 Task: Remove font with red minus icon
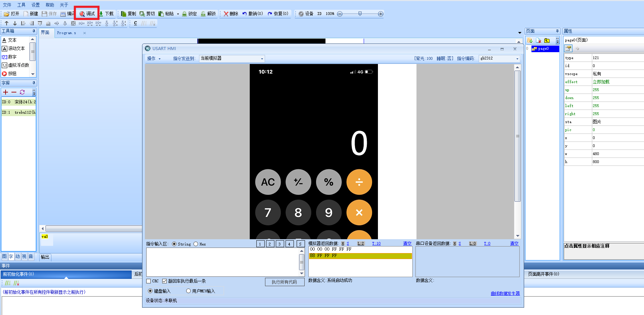tap(14, 92)
